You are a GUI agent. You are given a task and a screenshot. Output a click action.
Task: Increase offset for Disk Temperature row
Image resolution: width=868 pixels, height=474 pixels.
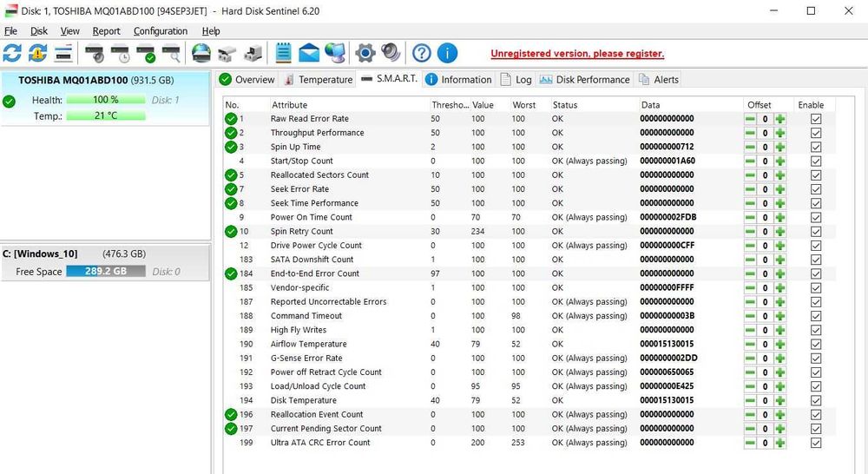780,400
